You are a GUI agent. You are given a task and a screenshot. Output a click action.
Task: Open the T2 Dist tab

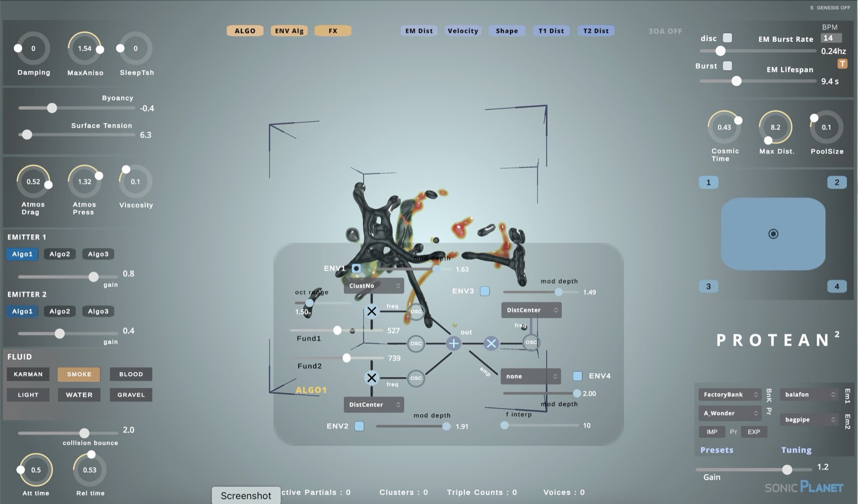tap(596, 31)
